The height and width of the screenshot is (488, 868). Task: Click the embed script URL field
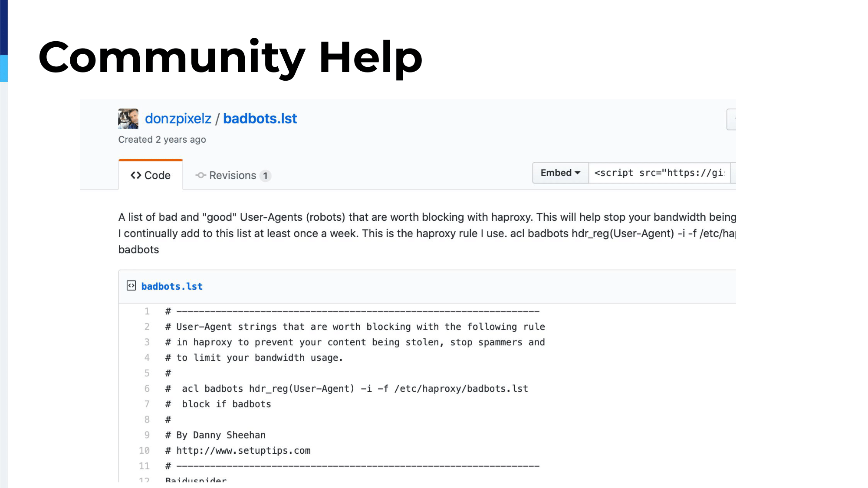pyautogui.click(x=659, y=173)
